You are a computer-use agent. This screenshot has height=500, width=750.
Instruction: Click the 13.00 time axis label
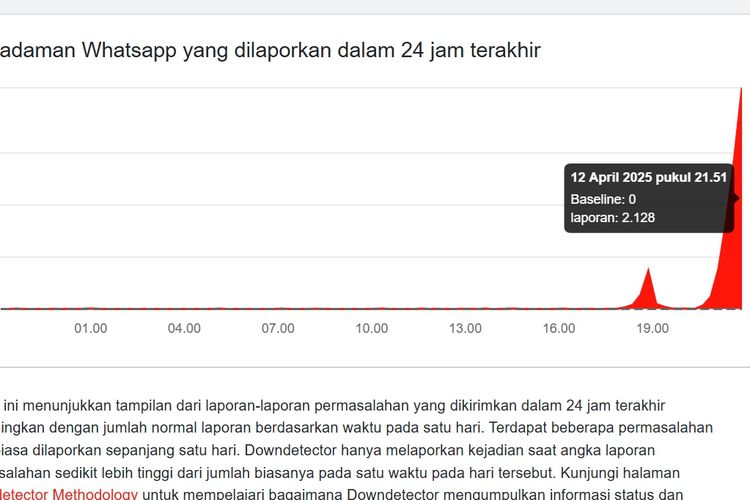[x=465, y=328]
